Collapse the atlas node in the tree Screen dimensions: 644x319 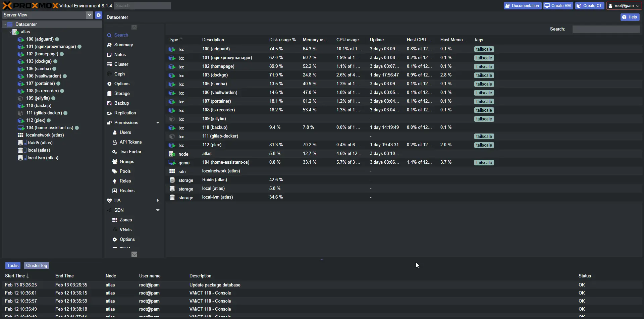pos(10,32)
